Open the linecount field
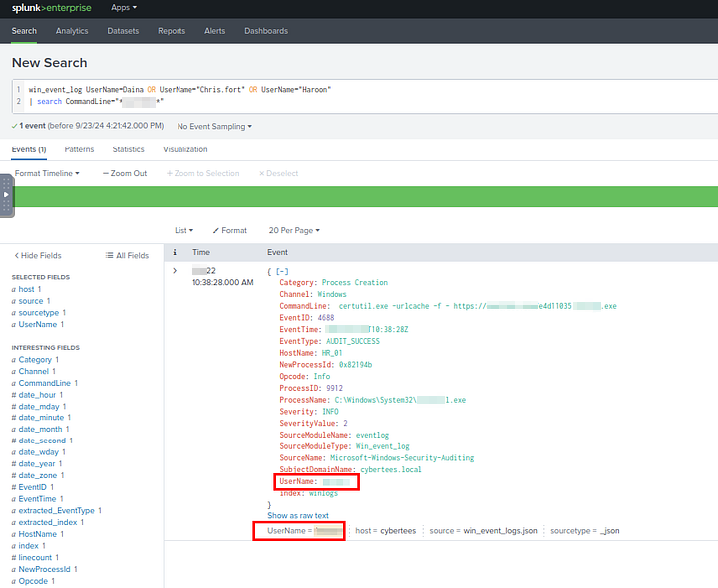This screenshot has height=588, width=718. [35, 558]
